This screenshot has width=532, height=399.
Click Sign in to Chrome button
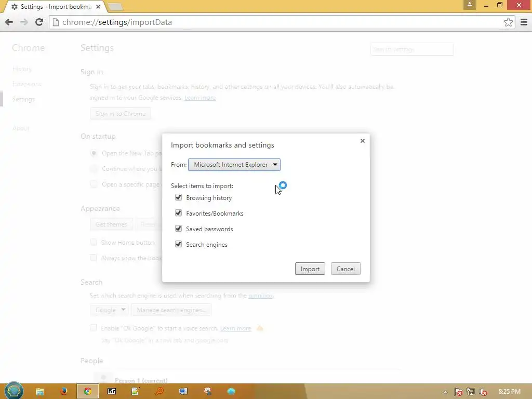pos(121,114)
